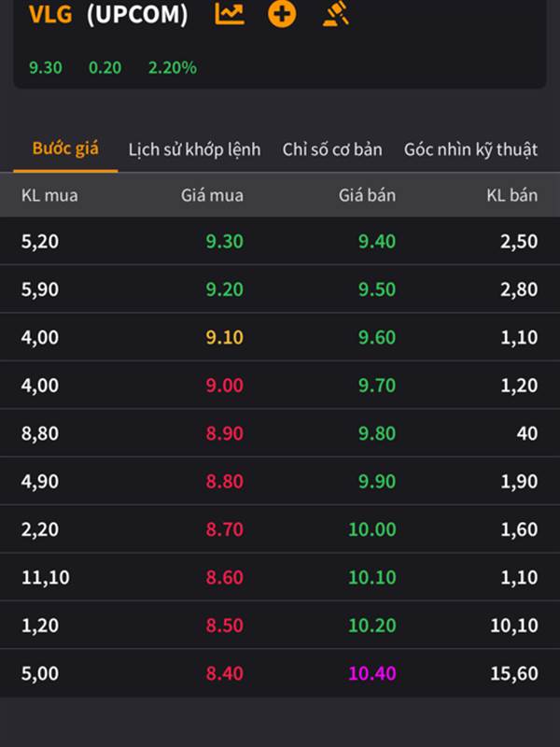Image resolution: width=560 pixels, height=747 pixels.
Task: Tap the 2.20% change percentage
Action: [172, 67]
